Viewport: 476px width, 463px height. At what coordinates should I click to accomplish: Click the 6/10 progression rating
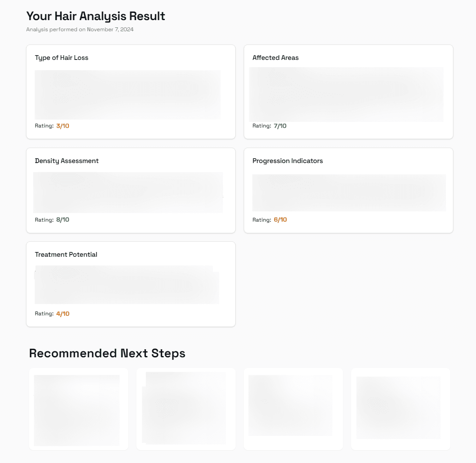[280, 220]
